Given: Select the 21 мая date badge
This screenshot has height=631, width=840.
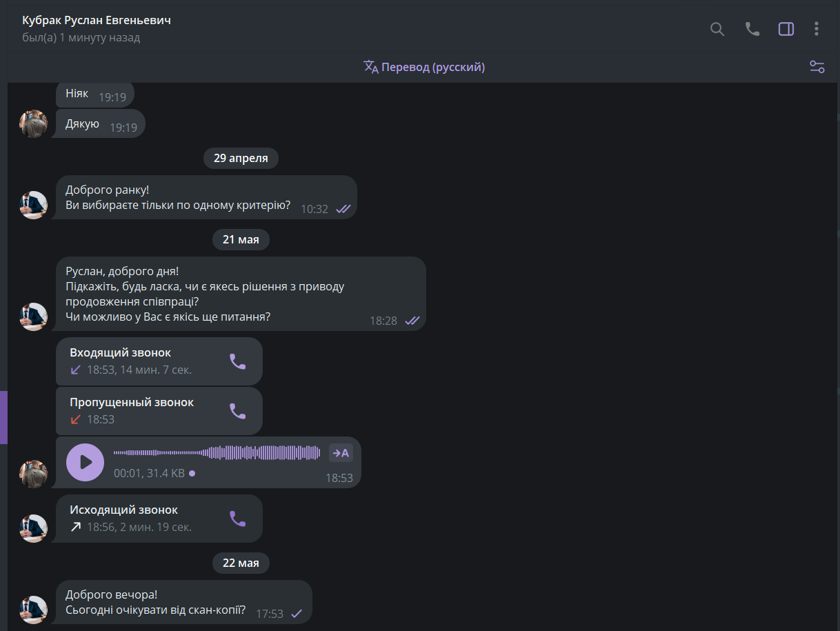Looking at the screenshot, I should point(241,239).
